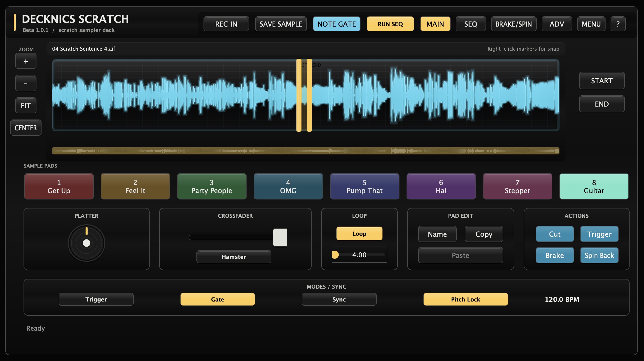The width and height of the screenshot is (644, 361).
Task: Open the MENU button
Action: [x=591, y=24]
